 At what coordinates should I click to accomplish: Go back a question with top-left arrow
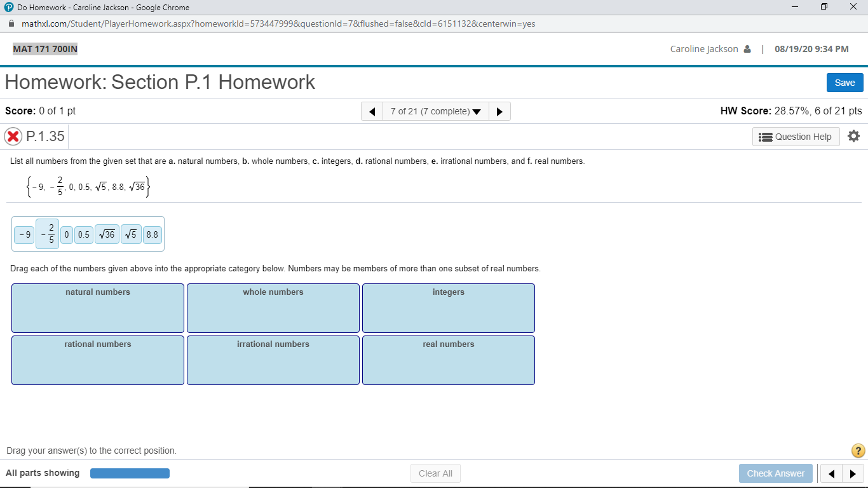pyautogui.click(x=372, y=111)
